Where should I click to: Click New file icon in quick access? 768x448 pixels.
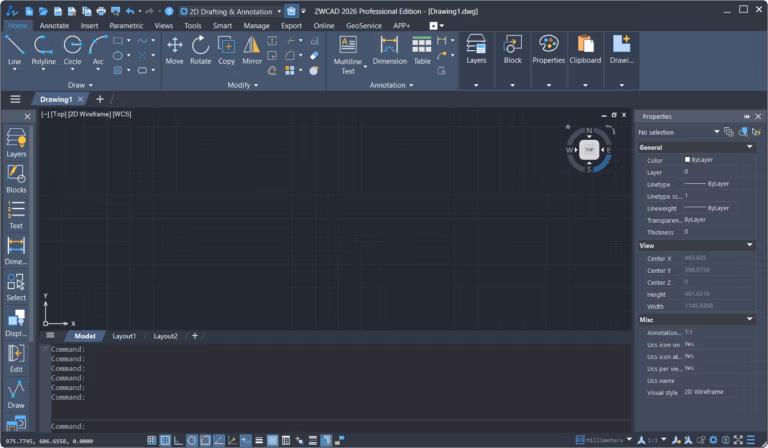point(29,11)
